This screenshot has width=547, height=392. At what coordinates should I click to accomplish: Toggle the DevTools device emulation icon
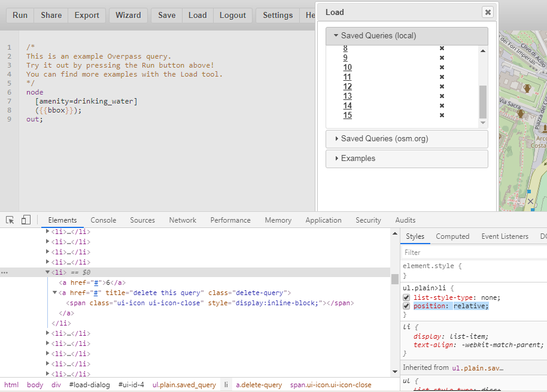tap(25, 220)
